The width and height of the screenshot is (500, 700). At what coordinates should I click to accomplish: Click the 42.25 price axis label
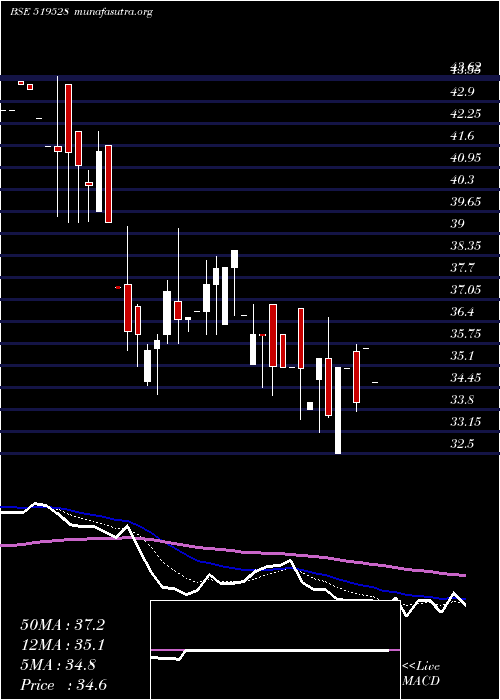click(466, 114)
